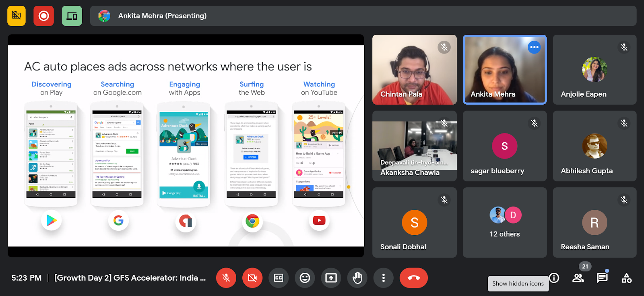
Task: Open the 12 others participants tile
Action: (x=504, y=222)
